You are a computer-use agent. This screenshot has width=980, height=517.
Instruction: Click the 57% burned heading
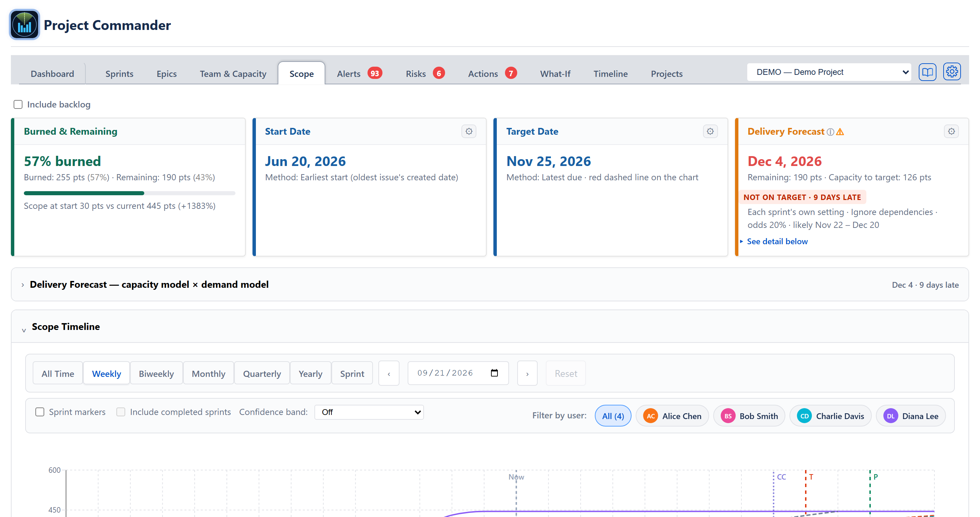[x=62, y=162]
